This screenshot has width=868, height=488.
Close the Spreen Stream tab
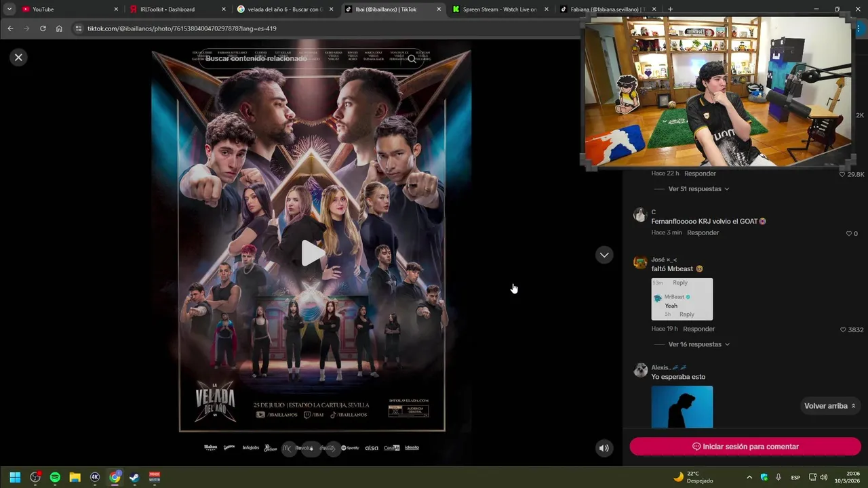click(547, 9)
